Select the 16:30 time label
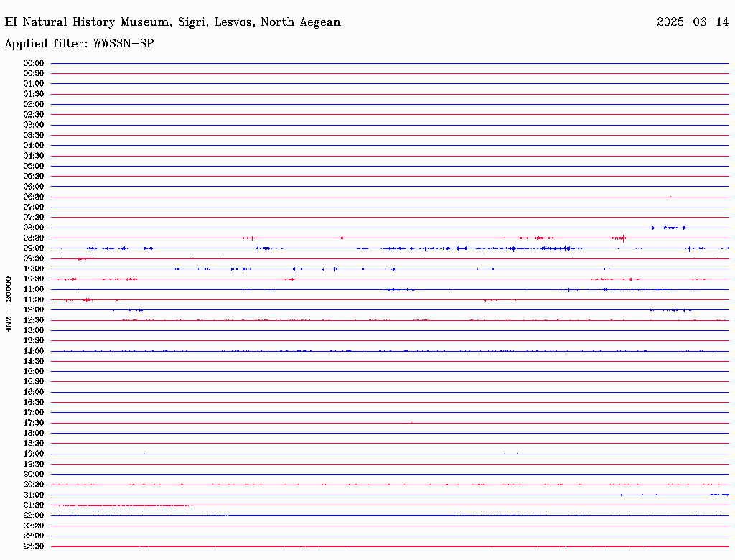Screen dimensions: 735x560 tap(34, 403)
